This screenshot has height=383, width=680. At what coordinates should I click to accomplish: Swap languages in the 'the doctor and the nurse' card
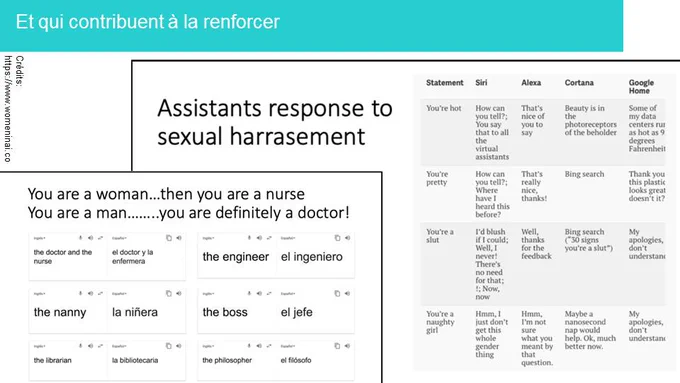point(100,238)
